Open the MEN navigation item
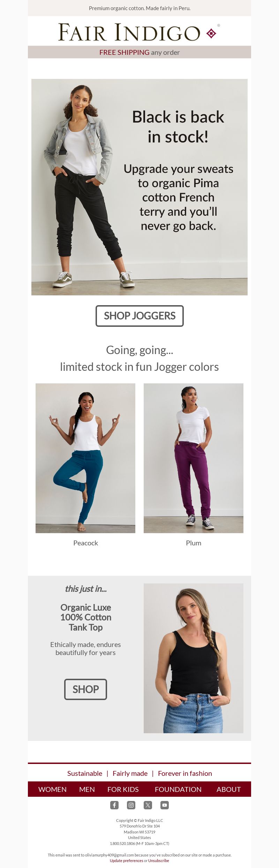 [x=87, y=789]
